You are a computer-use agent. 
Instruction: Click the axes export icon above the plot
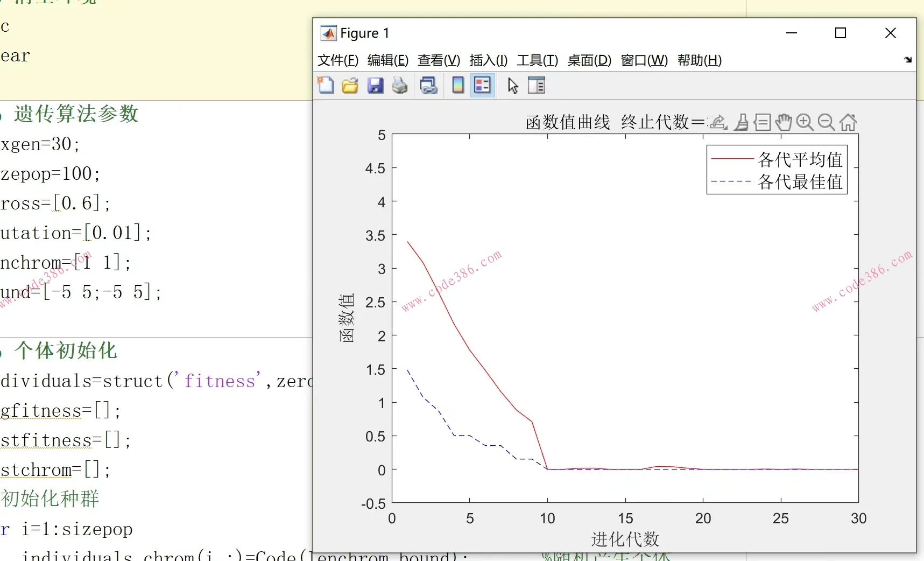click(x=718, y=122)
